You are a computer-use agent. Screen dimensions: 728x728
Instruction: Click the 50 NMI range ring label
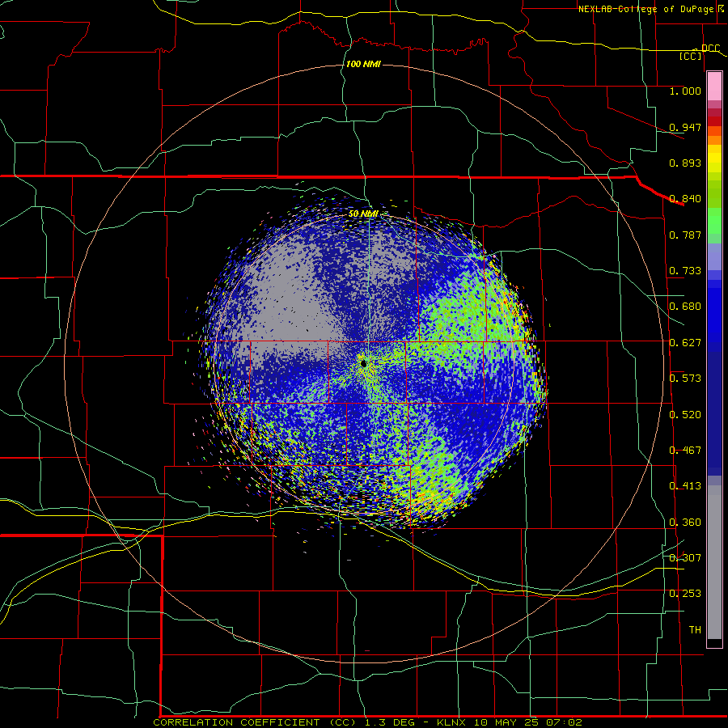[363, 214]
